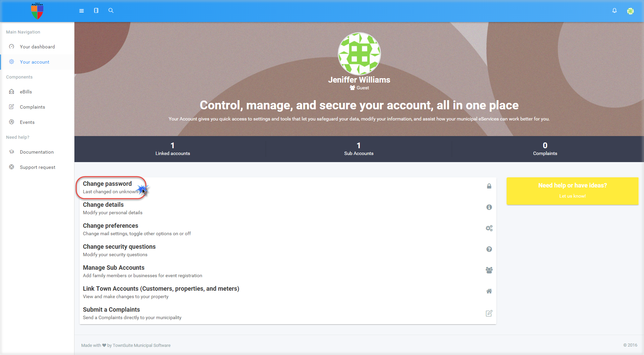The height and width of the screenshot is (355, 644).
Task: Open Events page
Action: (x=27, y=122)
